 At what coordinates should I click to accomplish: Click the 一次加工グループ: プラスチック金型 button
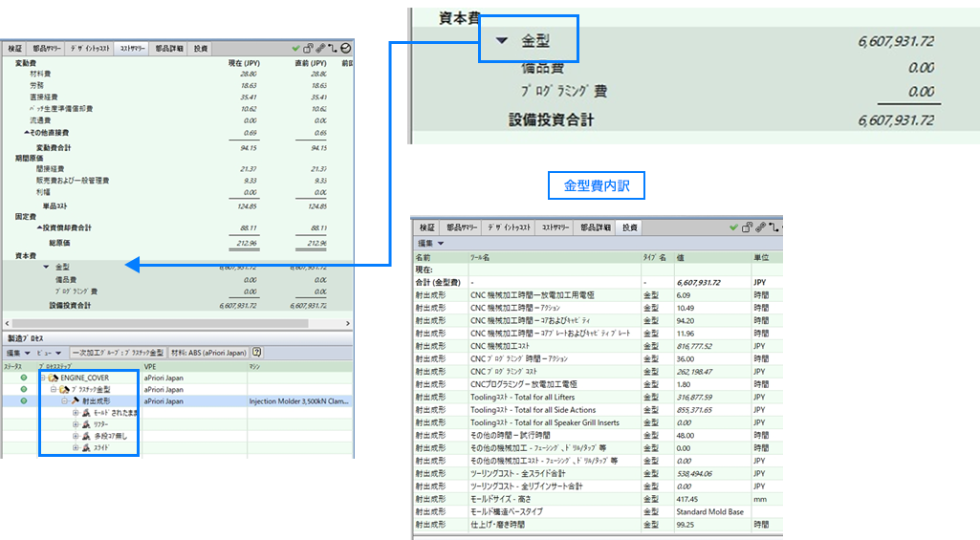point(118,353)
